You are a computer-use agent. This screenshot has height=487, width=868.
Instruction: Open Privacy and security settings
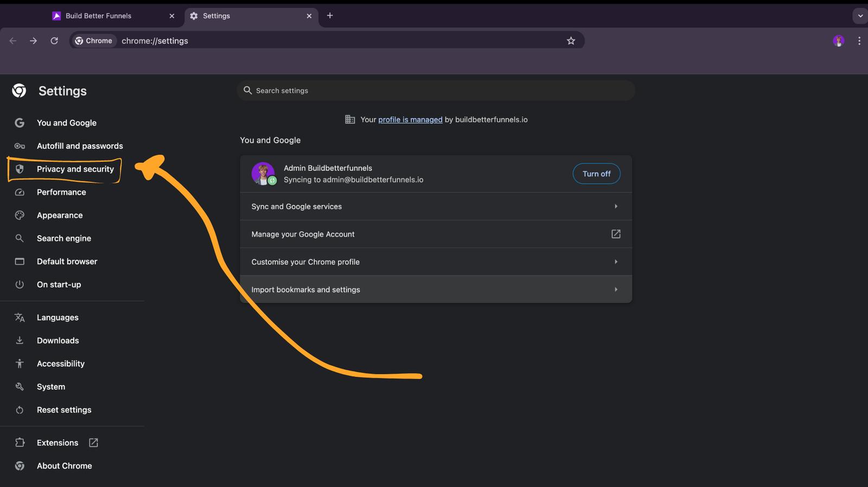click(x=75, y=169)
